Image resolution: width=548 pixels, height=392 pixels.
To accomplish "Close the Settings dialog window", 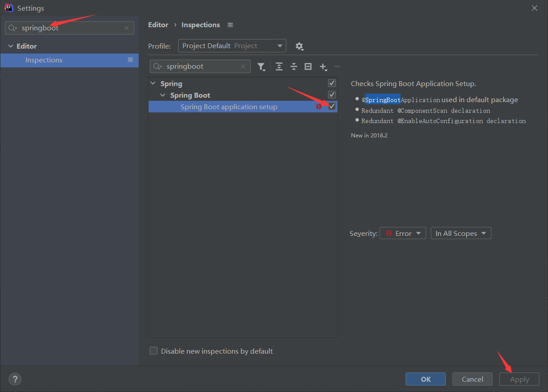I will pos(535,8).
